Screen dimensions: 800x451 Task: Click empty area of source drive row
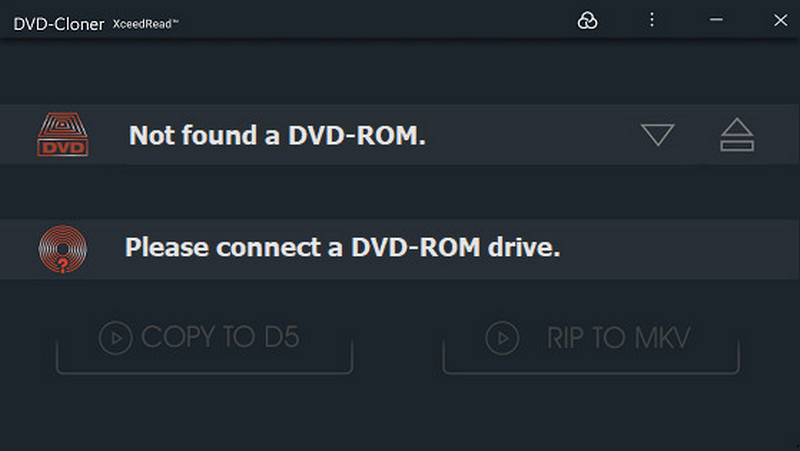[530, 135]
